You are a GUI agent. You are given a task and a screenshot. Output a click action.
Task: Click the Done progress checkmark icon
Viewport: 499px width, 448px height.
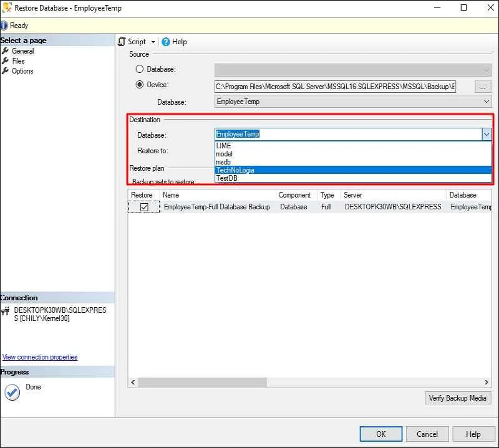pos(12,393)
